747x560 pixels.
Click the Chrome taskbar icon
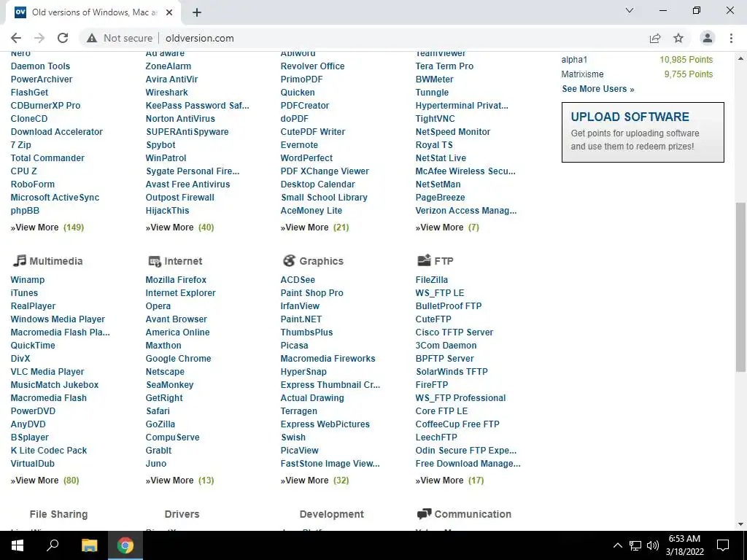pyautogui.click(x=125, y=545)
